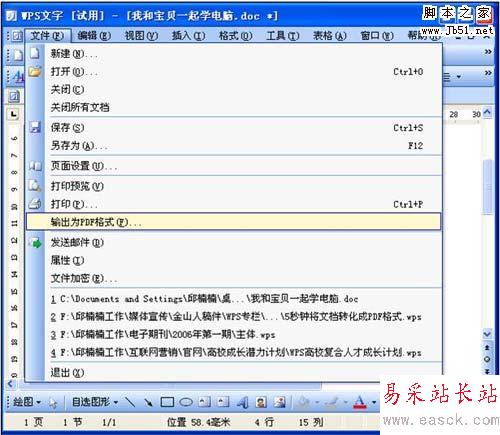Select the object pointer arrow tool
This screenshot has width=500, height=435.
click(52, 403)
